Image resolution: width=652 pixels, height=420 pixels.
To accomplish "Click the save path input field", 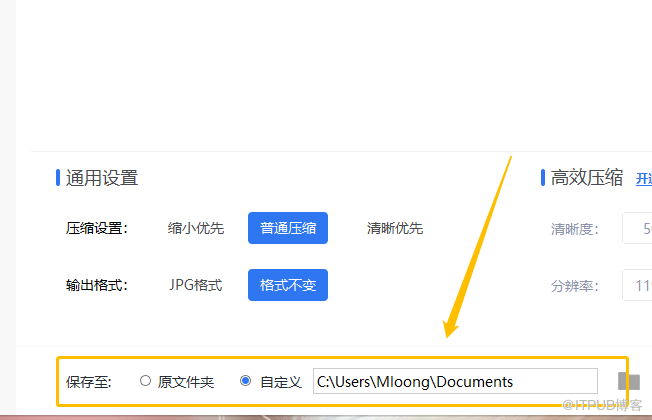I will 455,381.
